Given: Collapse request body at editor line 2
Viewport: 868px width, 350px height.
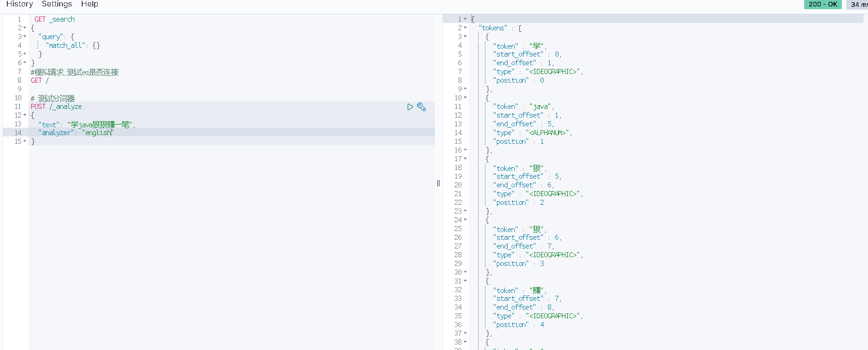Looking at the screenshot, I should pos(25,28).
